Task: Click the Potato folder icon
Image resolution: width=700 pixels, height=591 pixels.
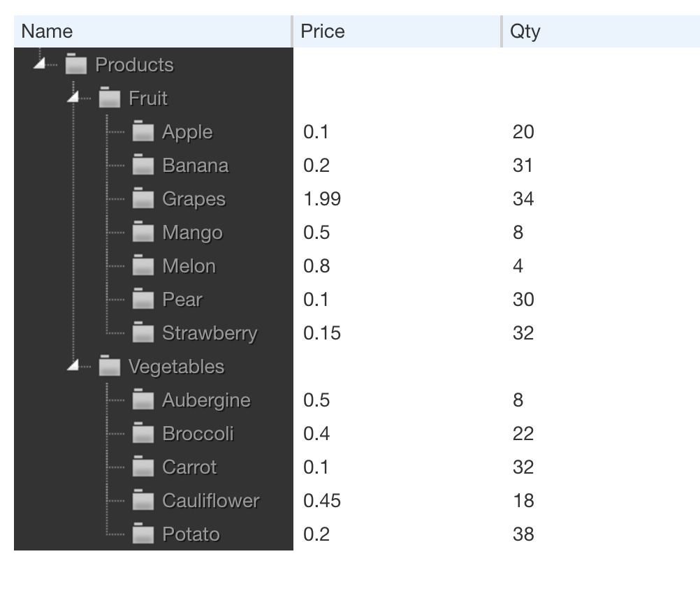Action: click(x=143, y=534)
